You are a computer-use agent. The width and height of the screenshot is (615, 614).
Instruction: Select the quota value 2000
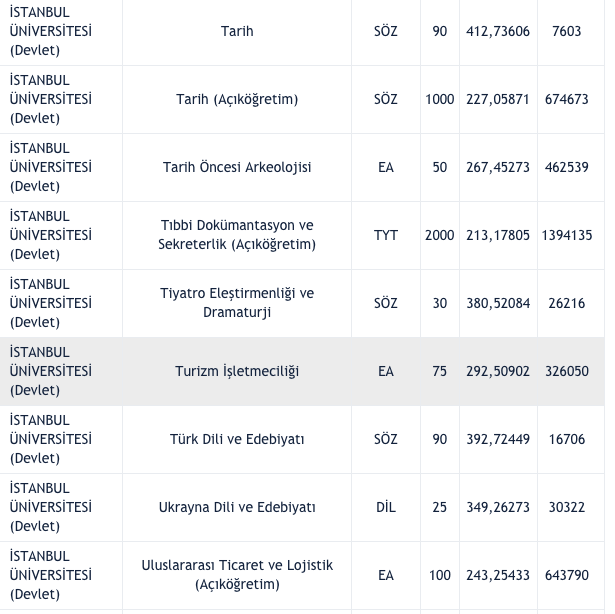[439, 235]
